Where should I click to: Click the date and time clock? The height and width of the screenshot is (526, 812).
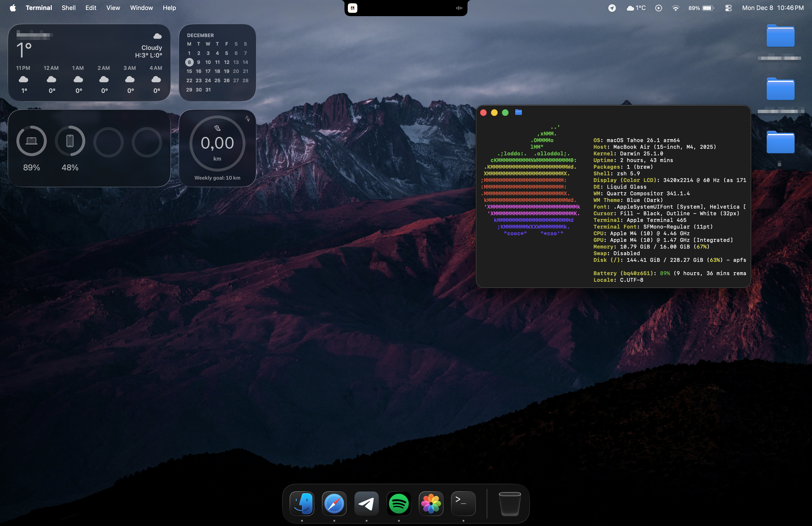(773, 8)
